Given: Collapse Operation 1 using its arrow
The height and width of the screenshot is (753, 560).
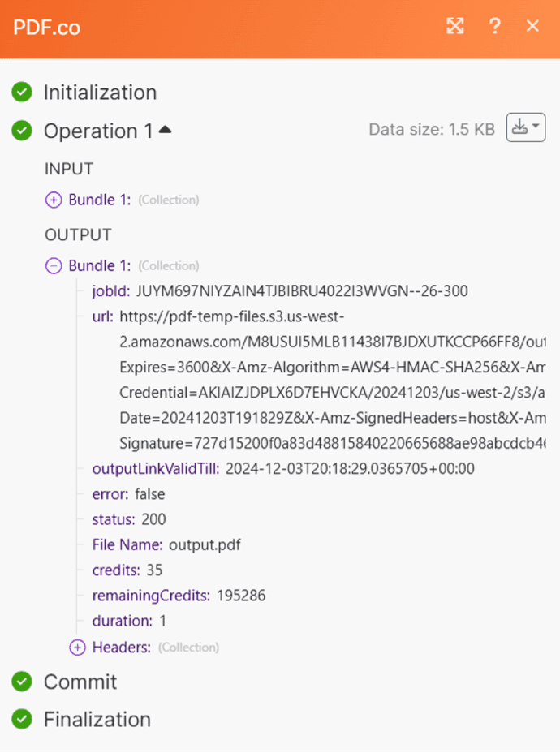Looking at the screenshot, I should (x=165, y=129).
